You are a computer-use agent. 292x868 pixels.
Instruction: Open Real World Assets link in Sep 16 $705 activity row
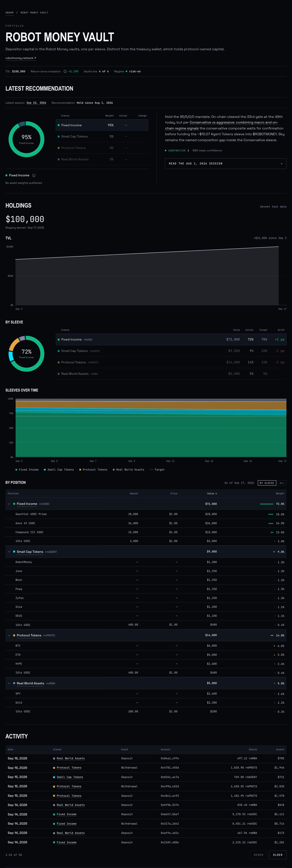click(71, 758)
